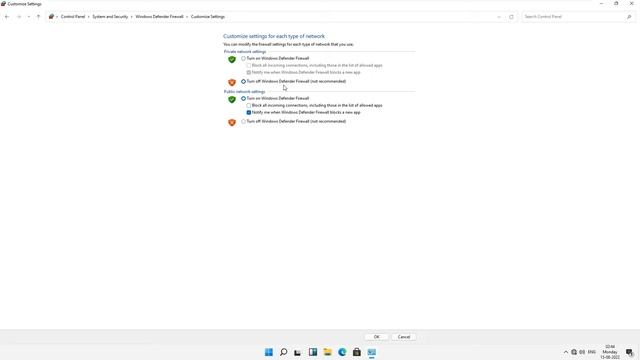Viewport: 640px width, 360px height.
Task: Open recent locations dropdown arrow
Action: click(29, 17)
